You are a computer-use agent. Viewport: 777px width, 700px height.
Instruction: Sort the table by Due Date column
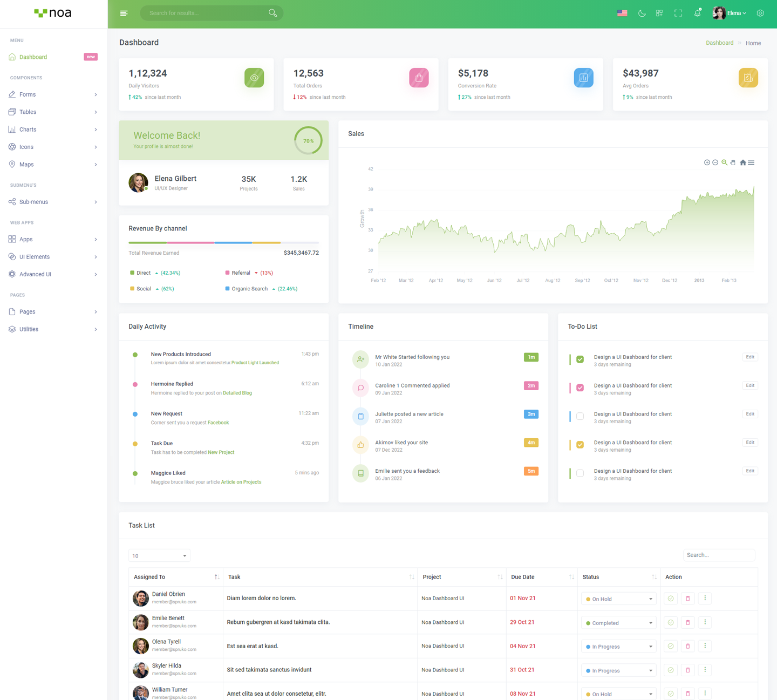pyautogui.click(x=542, y=577)
